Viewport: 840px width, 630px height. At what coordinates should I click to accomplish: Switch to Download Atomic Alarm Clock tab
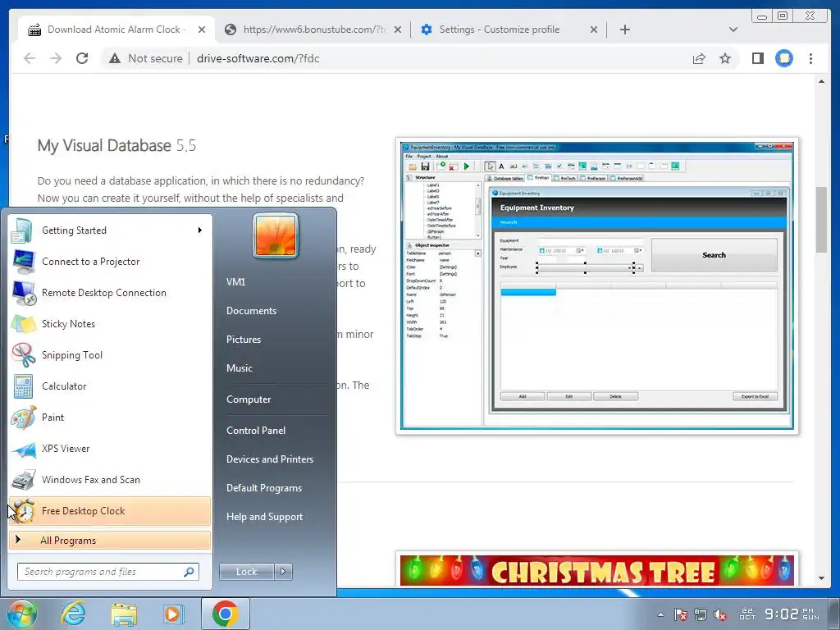(x=116, y=30)
